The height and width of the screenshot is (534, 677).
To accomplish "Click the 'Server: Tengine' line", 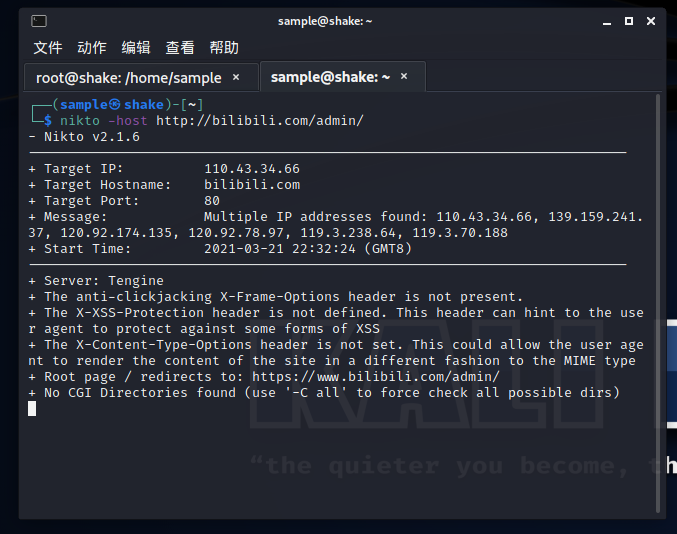I will (96, 281).
